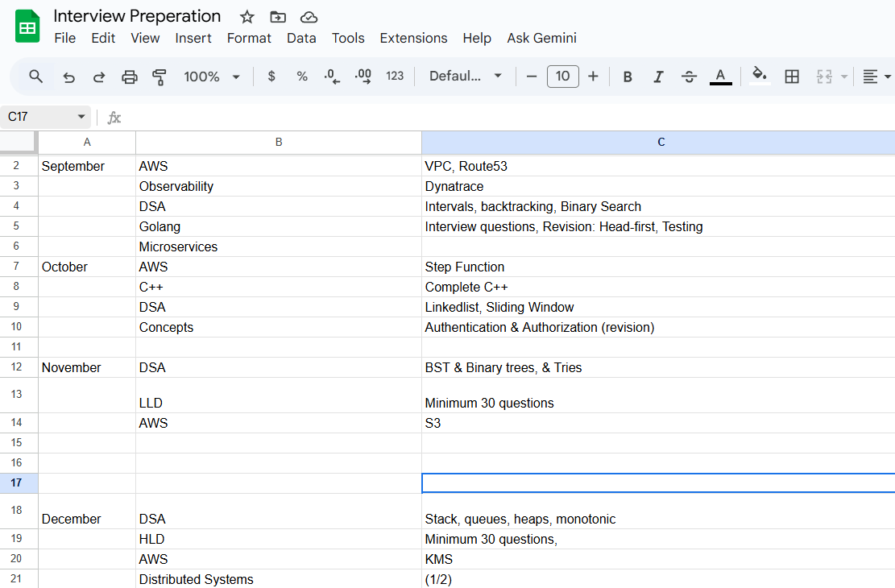Screen dimensions: 895x588
Task: Select the 'Step Function' cell
Action: [658, 267]
